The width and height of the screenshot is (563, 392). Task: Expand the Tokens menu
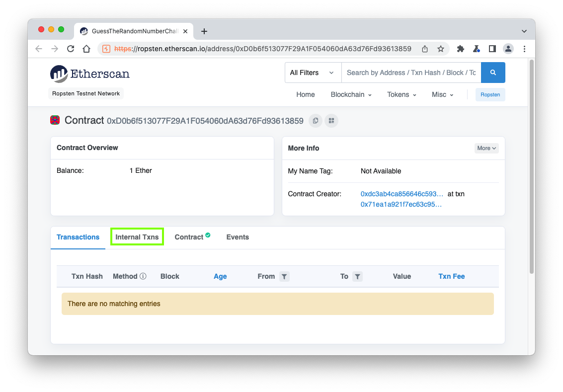tap(402, 94)
